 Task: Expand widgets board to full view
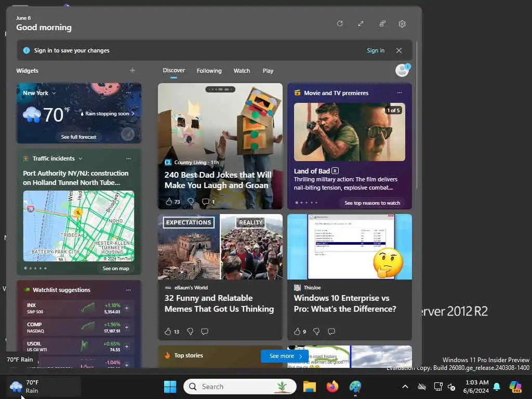(x=361, y=24)
